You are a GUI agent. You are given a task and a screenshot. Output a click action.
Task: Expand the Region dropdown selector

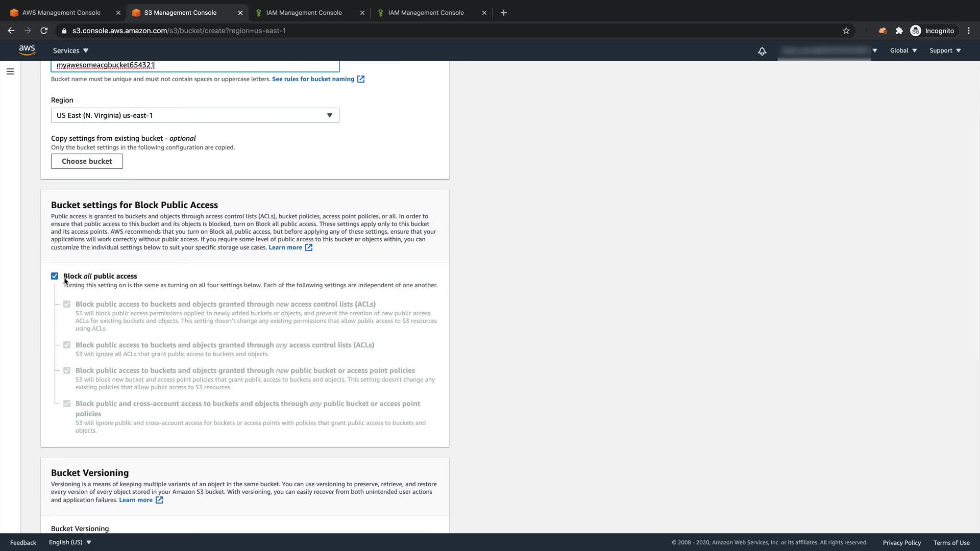coord(195,115)
